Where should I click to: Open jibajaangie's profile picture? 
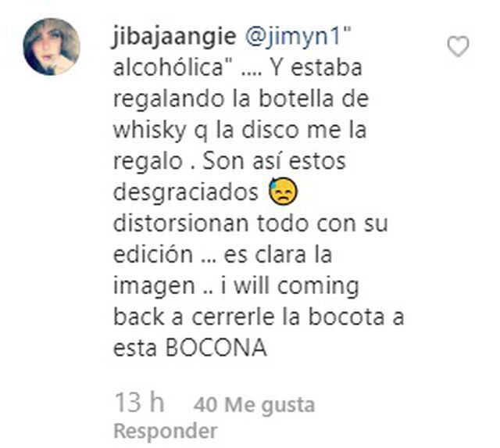click(x=52, y=47)
